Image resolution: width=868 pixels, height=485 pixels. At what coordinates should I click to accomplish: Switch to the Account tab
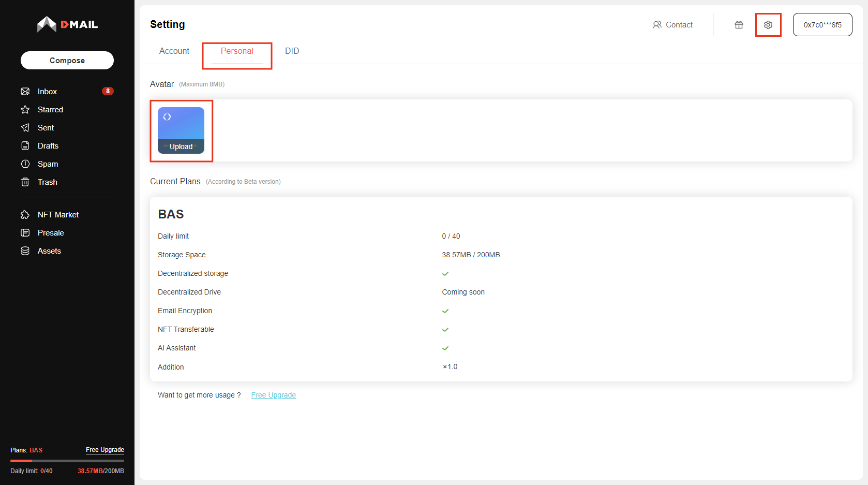click(174, 51)
